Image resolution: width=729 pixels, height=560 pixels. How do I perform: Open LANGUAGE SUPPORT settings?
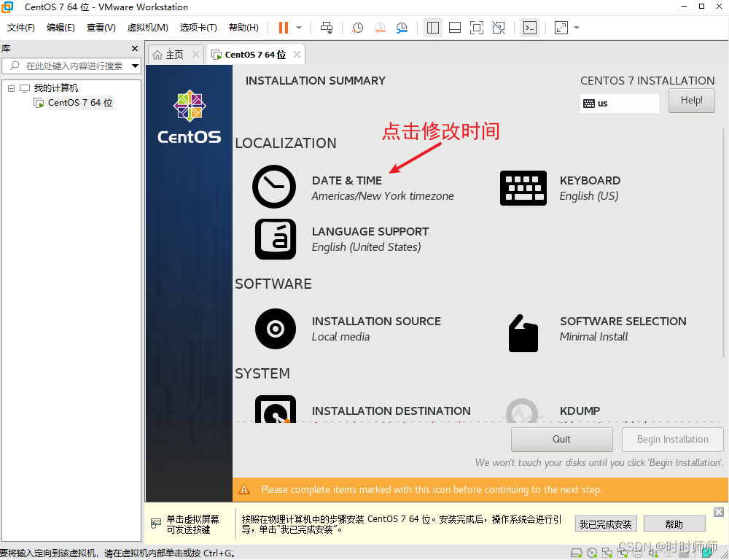(x=370, y=239)
